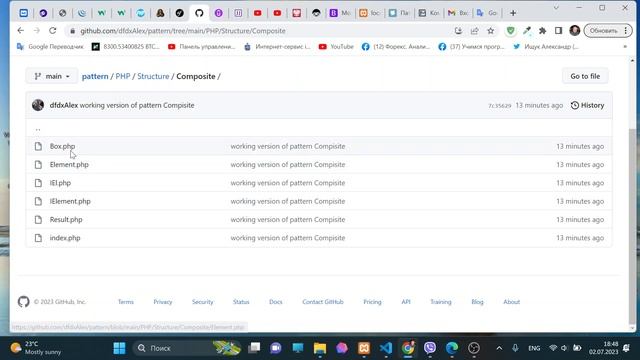Open Visual Studio Code from taskbar

(386, 348)
